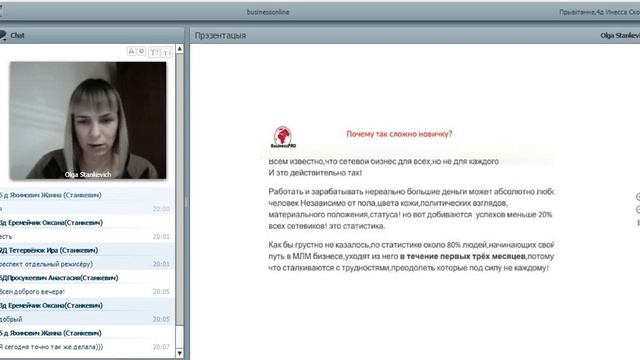
Task: Click the slide line 'И это действительно так!'
Action: 315,173
